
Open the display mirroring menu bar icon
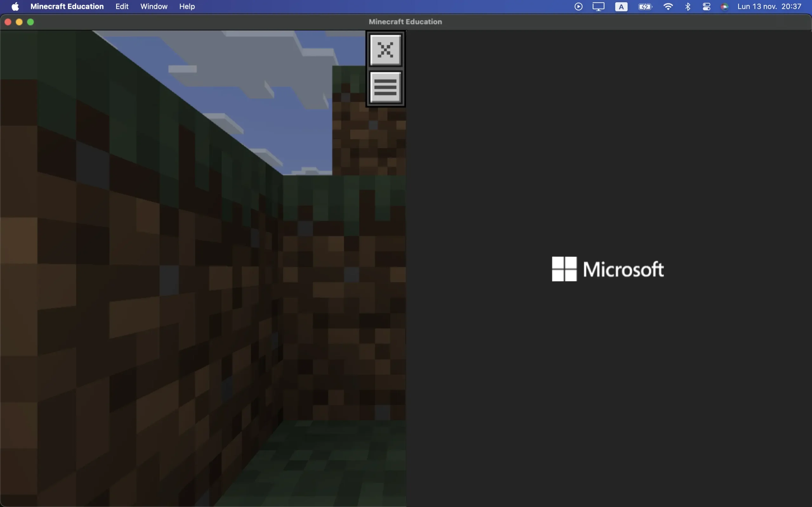click(x=598, y=6)
